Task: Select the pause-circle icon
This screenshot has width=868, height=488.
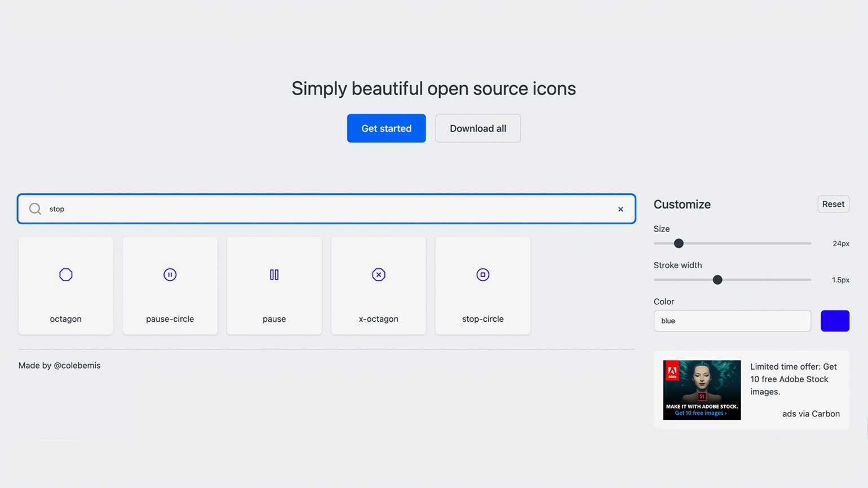Action: (170, 285)
